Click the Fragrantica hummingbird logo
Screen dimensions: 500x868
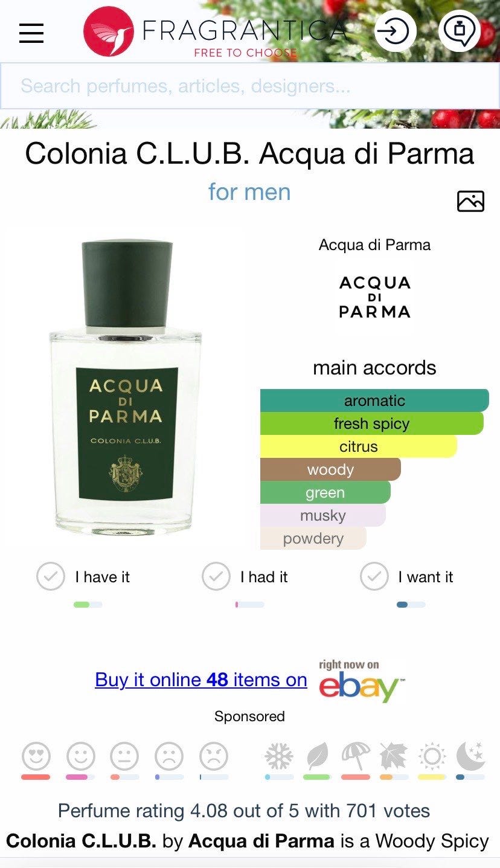point(109,31)
